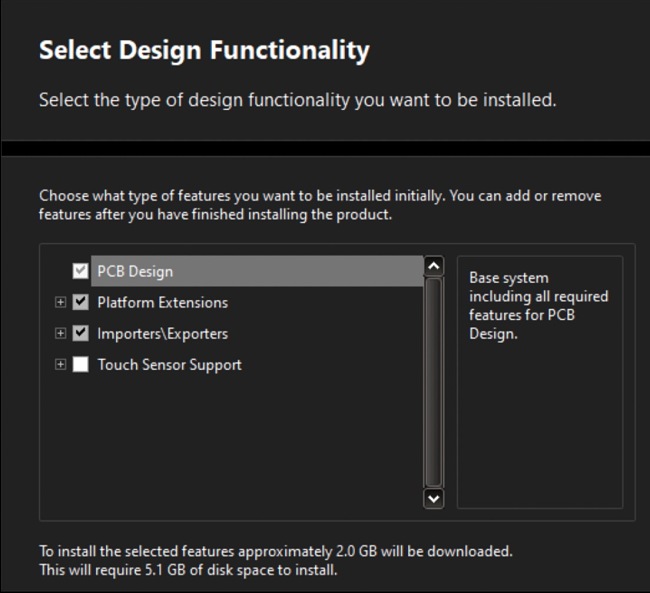Select the Platform Extensions row label

(162, 303)
